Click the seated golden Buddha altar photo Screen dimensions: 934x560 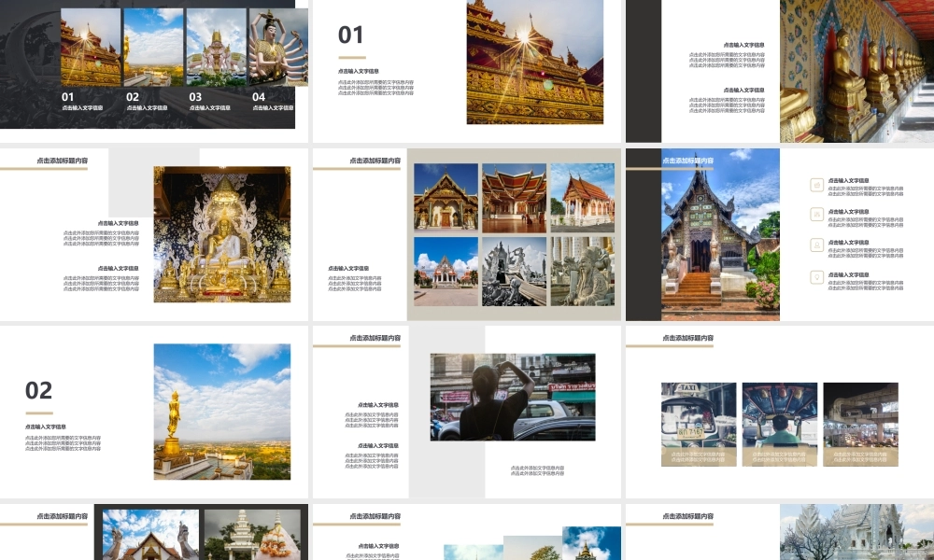[x=222, y=234]
